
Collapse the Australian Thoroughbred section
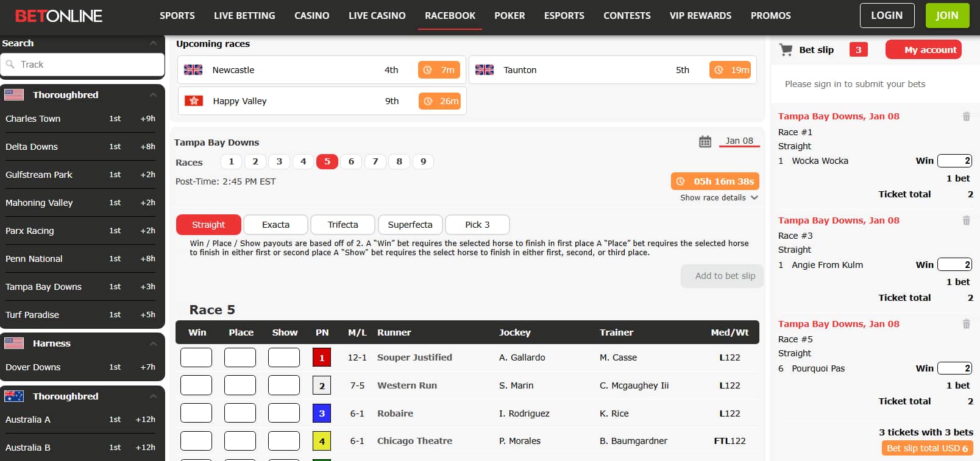[x=153, y=396]
